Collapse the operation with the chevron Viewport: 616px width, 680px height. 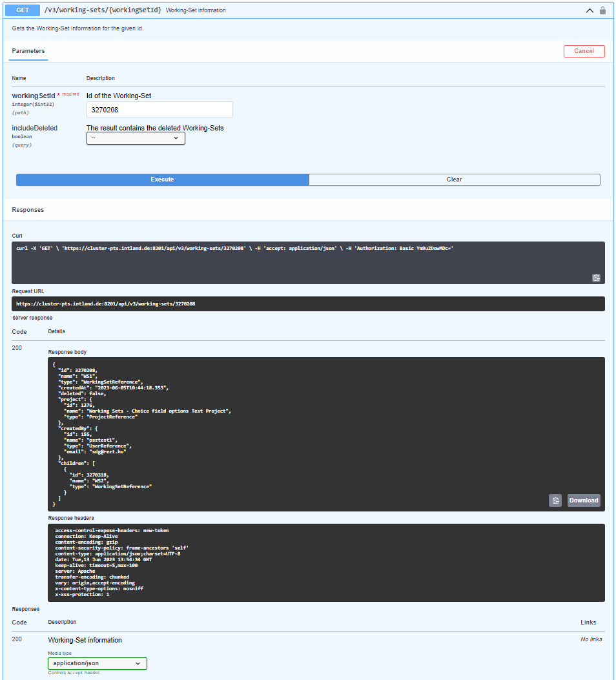590,10
